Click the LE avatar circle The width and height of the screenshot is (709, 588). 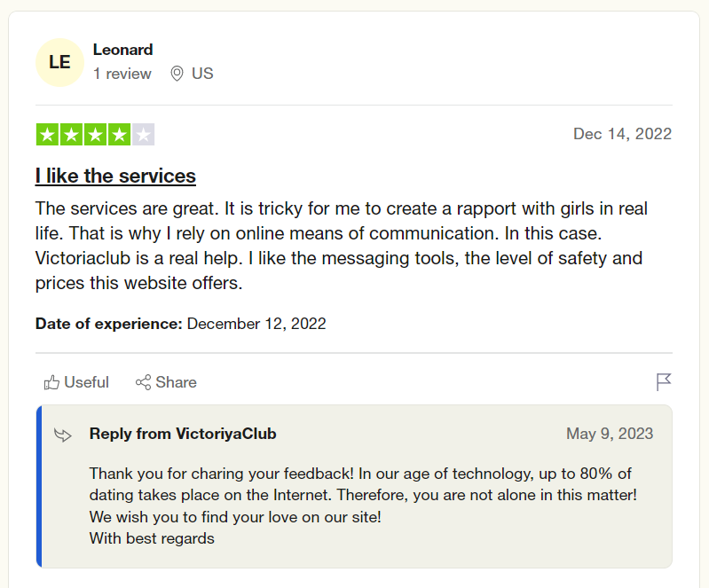click(59, 62)
